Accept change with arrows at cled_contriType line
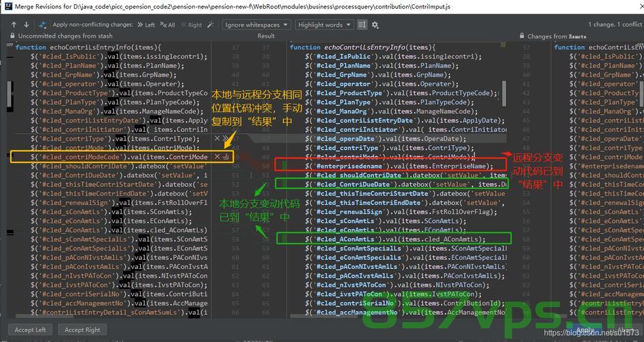 coord(225,139)
